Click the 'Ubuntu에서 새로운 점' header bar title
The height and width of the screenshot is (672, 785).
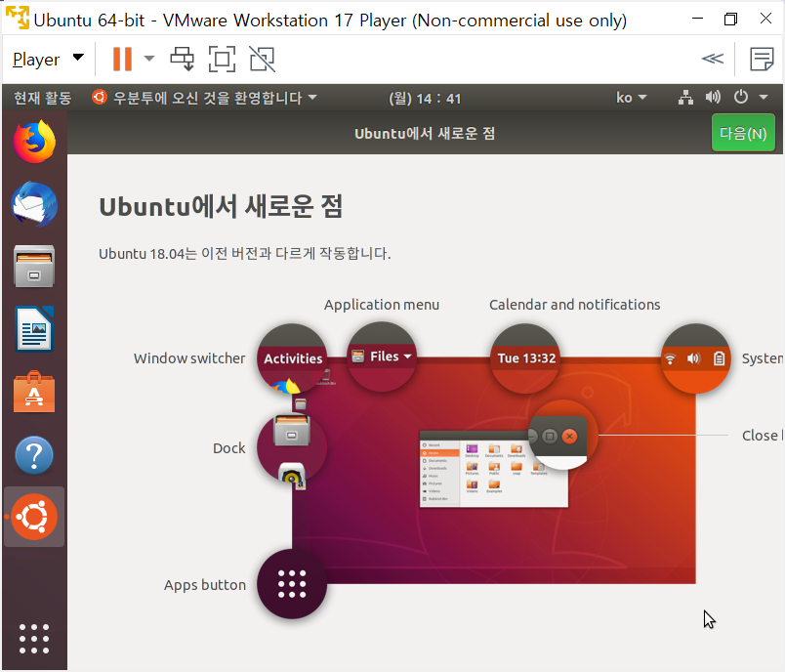[425, 133]
